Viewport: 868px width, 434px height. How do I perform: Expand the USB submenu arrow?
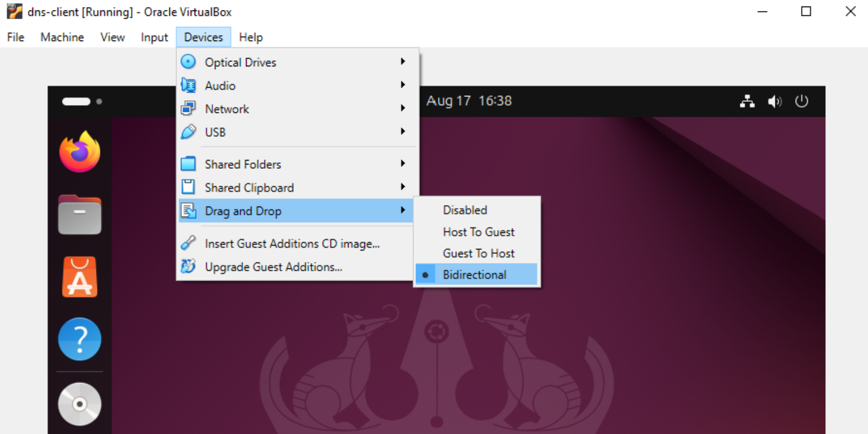403,131
